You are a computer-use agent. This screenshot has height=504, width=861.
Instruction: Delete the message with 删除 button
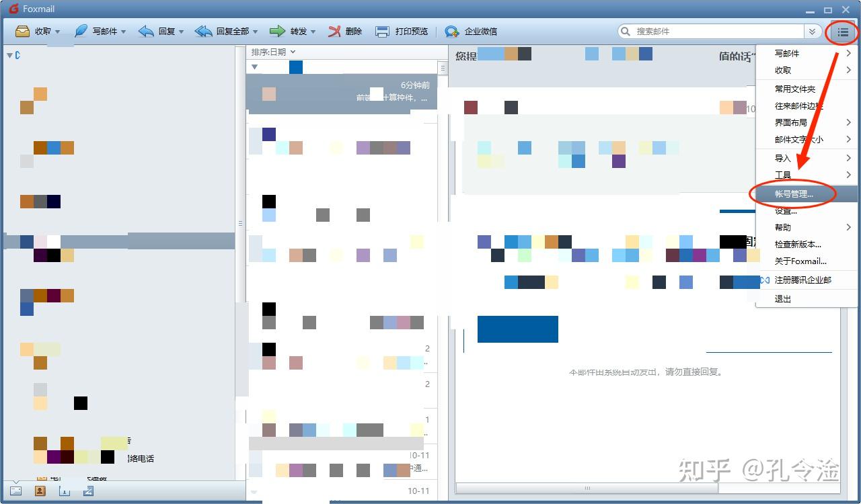pos(345,31)
